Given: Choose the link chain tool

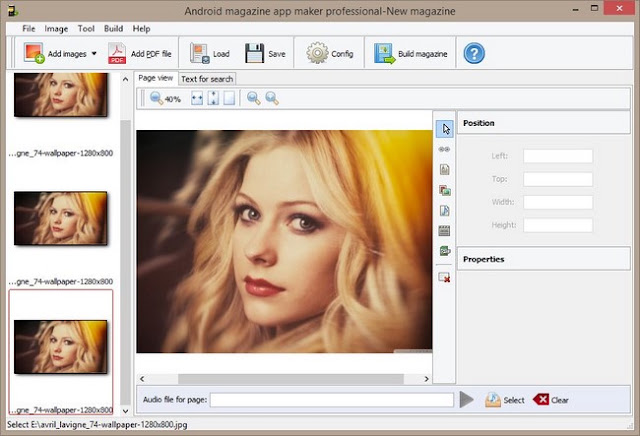Looking at the screenshot, I should point(444,149).
